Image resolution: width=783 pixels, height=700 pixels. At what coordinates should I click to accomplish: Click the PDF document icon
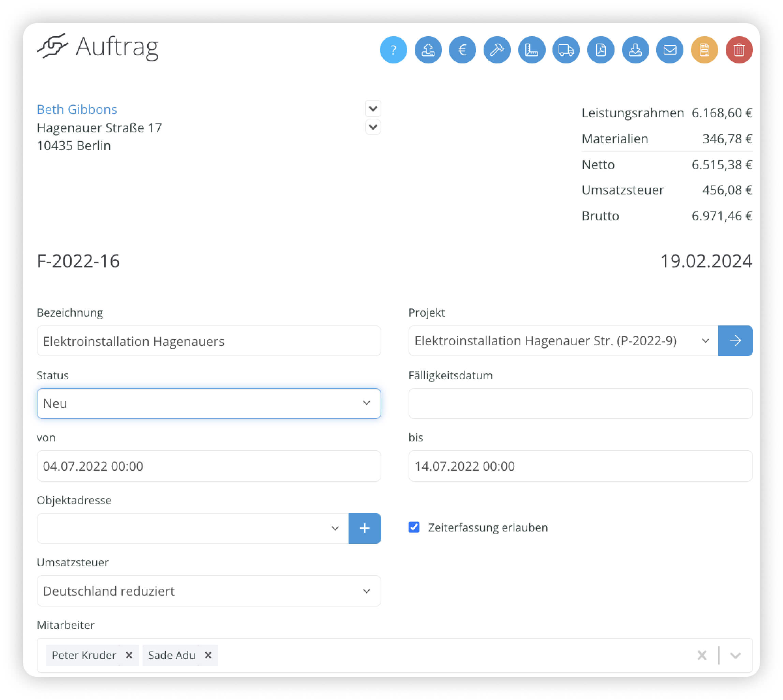pyautogui.click(x=601, y=49)
